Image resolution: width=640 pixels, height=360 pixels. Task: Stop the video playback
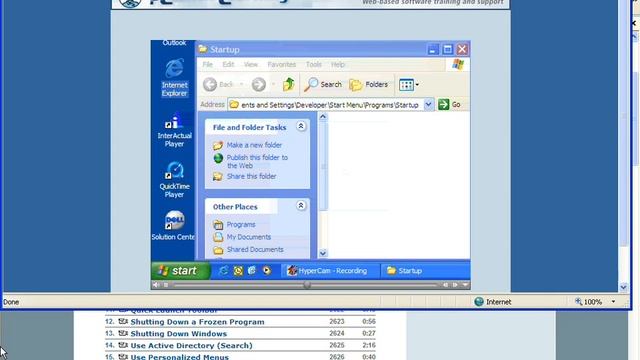pos(166,285)
